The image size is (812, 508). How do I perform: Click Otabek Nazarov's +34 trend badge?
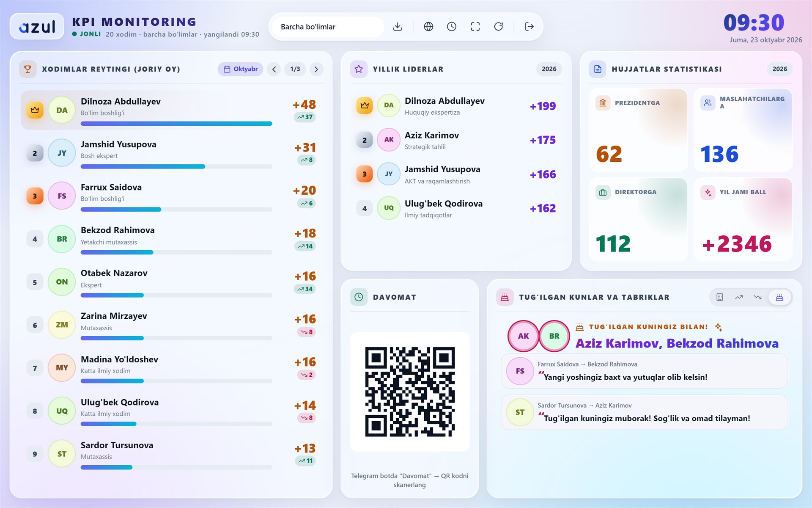[305, 289]
